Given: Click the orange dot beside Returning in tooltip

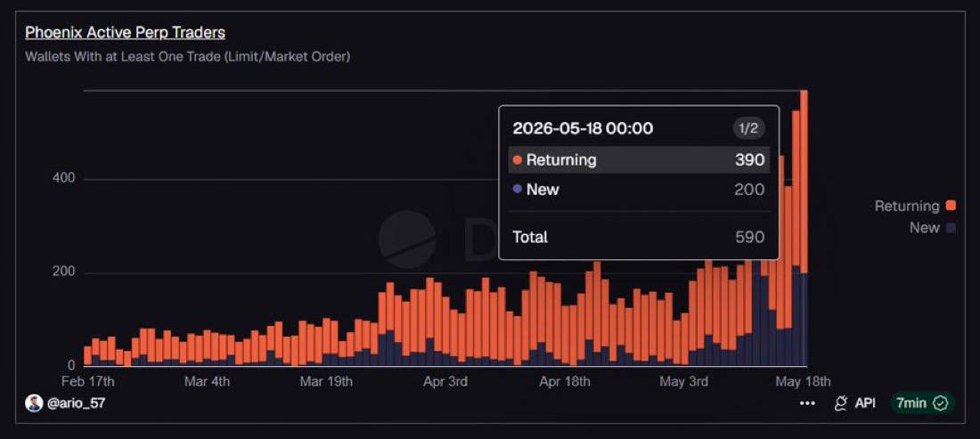Looking at the screenshot, I should point(517,160).
